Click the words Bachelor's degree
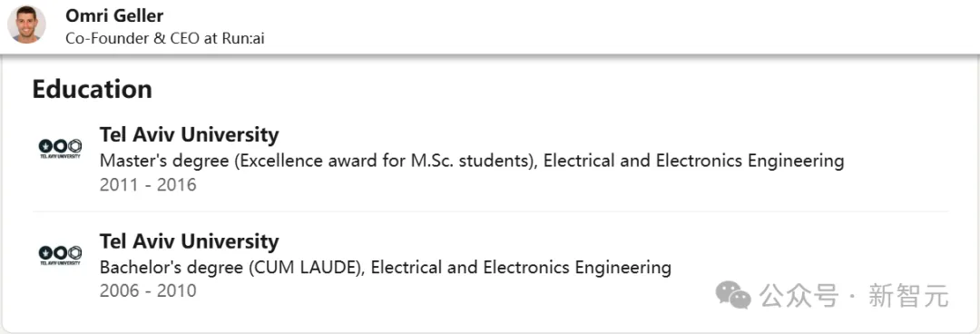 pyautogui.click(x=171, y=268)
